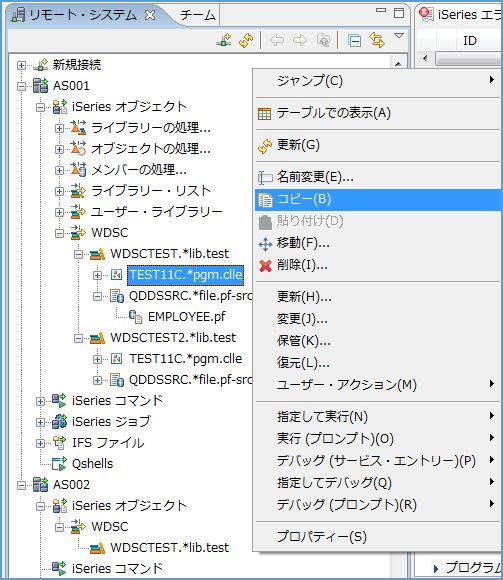503x580 pixels.
Task: Click the iSeries ジョブ subsystem icon
Action: pos(59,421)
